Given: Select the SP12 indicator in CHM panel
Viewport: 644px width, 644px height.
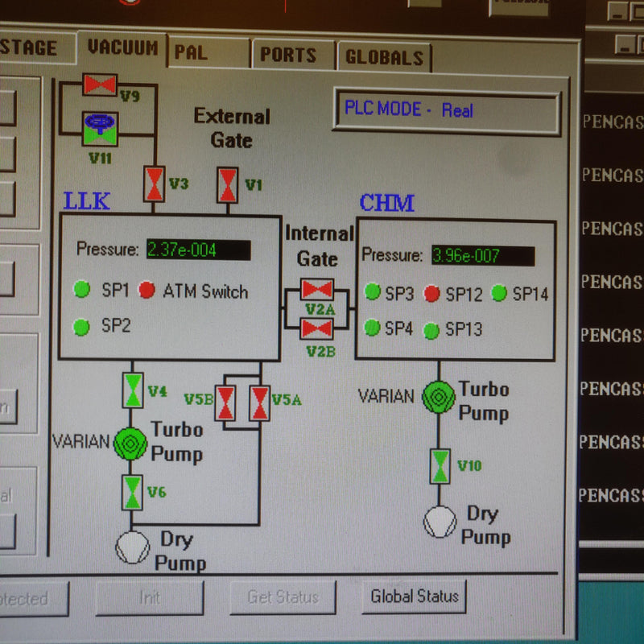Looking at the screenshot, I should coord(432,294).
